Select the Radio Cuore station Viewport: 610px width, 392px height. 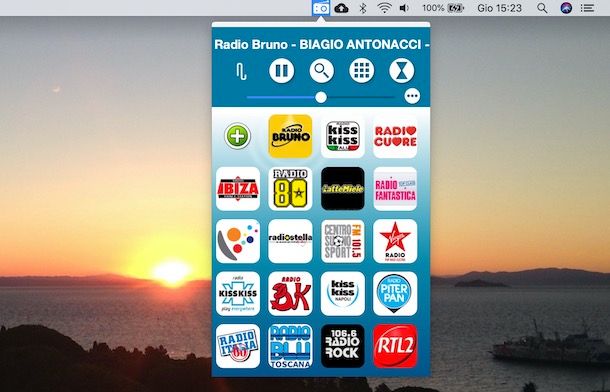[x=395, y=136]
